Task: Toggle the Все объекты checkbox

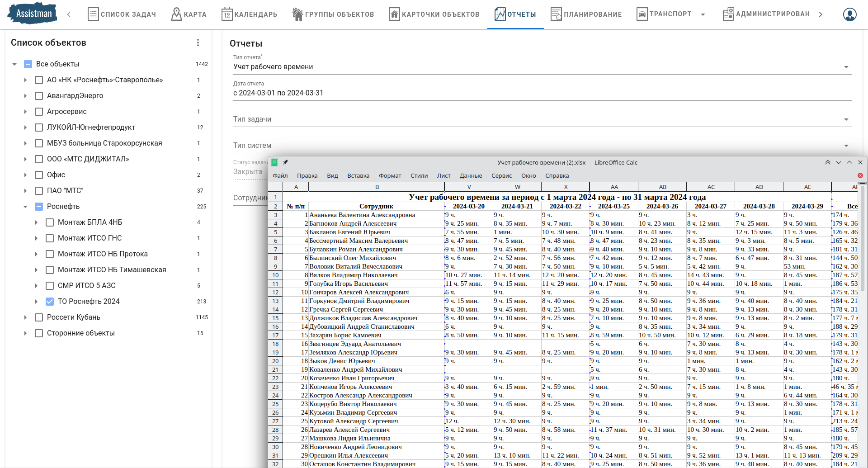Action: coord(28,64)
